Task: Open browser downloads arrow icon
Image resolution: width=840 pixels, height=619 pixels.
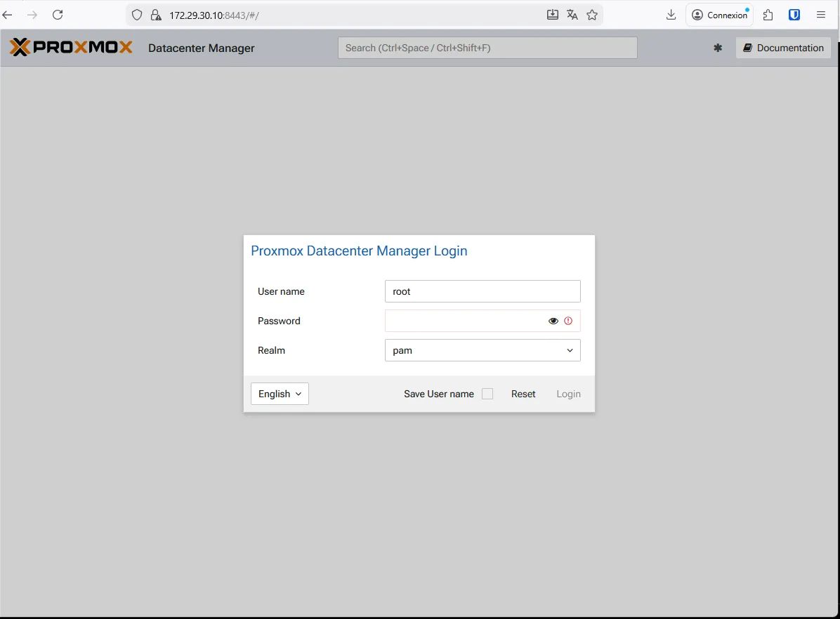Action: pyautogui.click(x=671, y=15)
